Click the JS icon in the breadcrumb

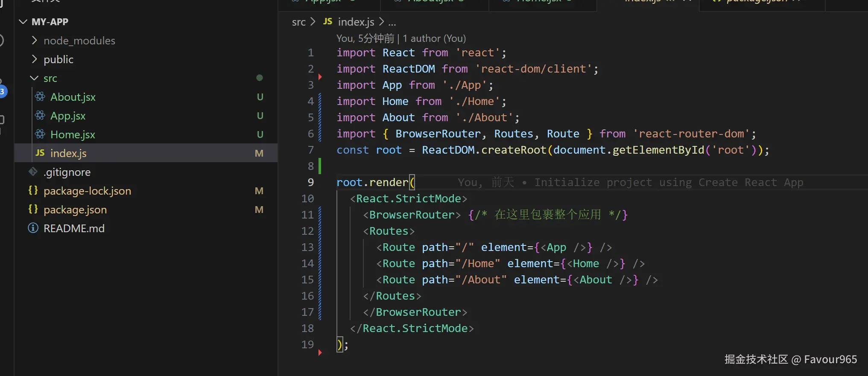click(327, 21)
